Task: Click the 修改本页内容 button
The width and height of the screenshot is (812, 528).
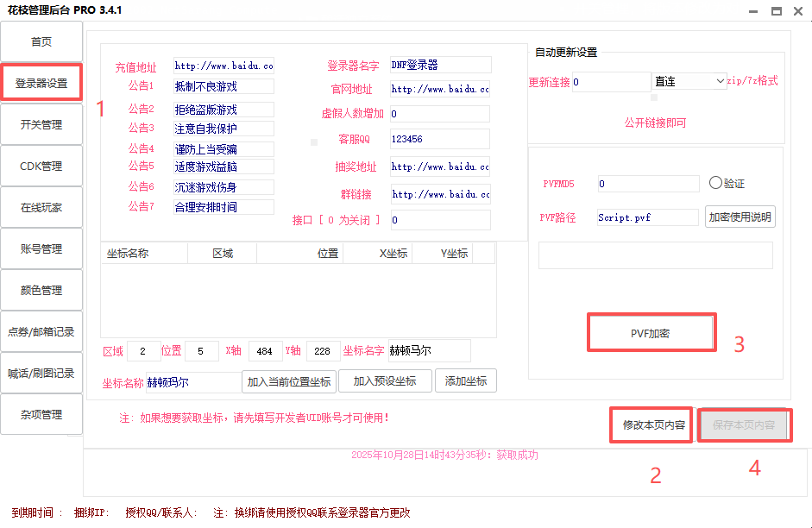Action: [x=653, y=424]
